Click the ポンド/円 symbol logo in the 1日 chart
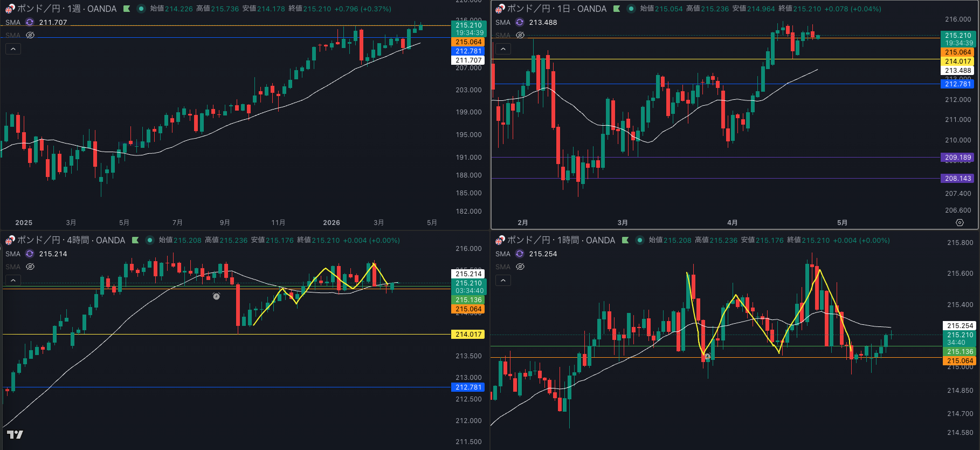 pos(500,9)
